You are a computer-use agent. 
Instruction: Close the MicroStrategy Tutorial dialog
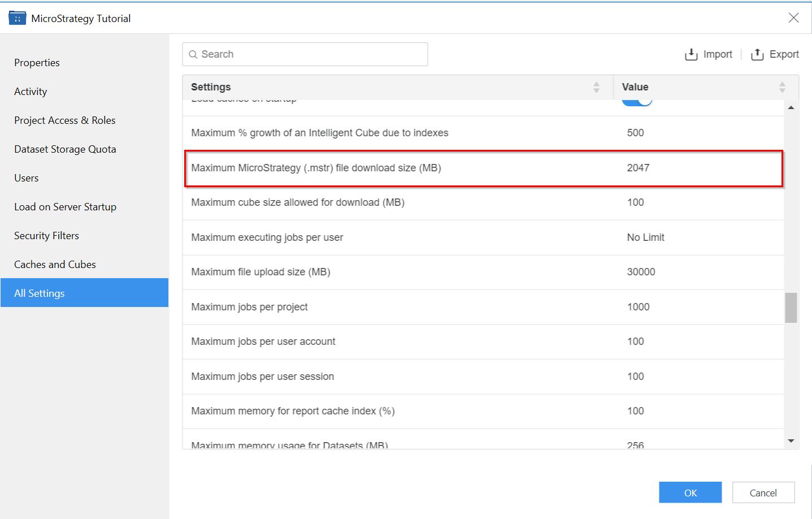[x=793, y=18]
